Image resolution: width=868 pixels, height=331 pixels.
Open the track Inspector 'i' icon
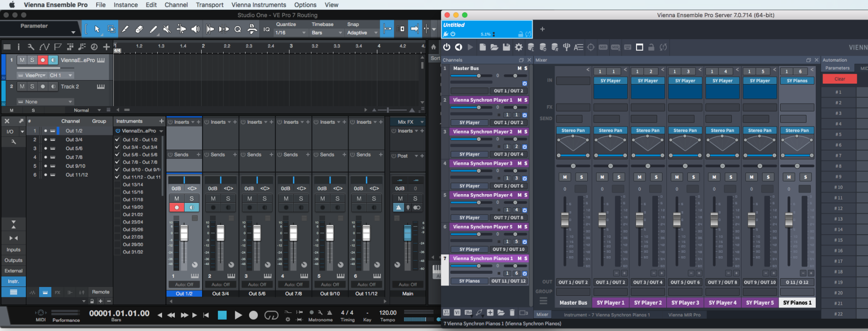(x=19, y=47)
